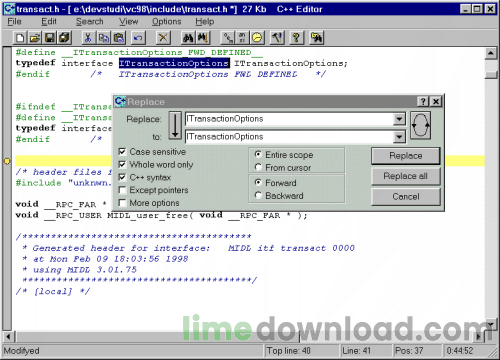Click the Cancel button in Replace dialog
The image size is (500, 360).
pos(406,197)
